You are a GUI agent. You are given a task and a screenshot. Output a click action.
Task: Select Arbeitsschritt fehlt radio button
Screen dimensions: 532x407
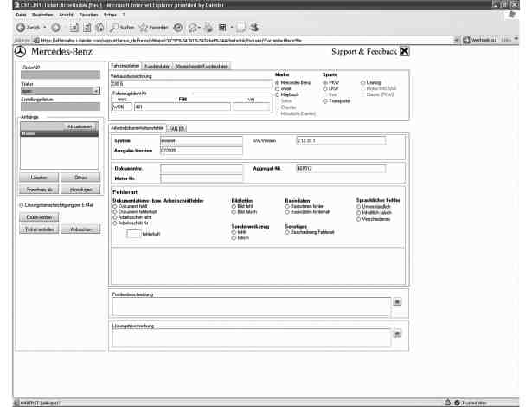tap(115, 217)
